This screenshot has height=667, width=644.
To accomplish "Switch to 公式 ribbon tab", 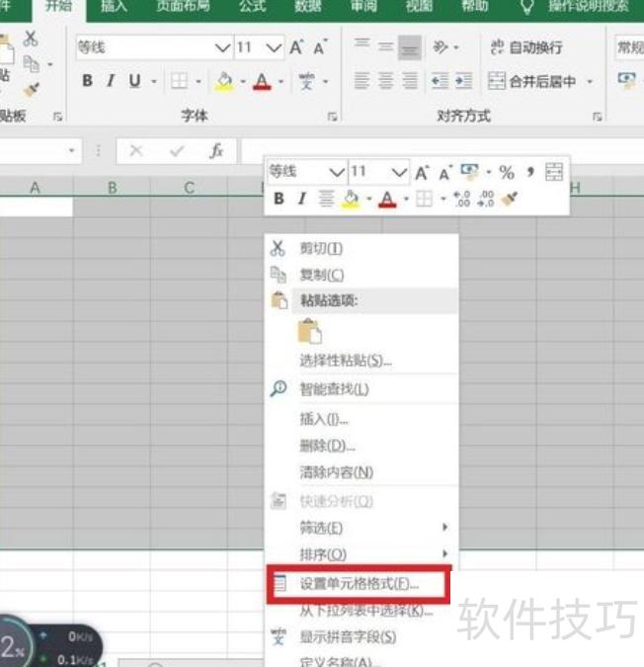I will 253,6.
